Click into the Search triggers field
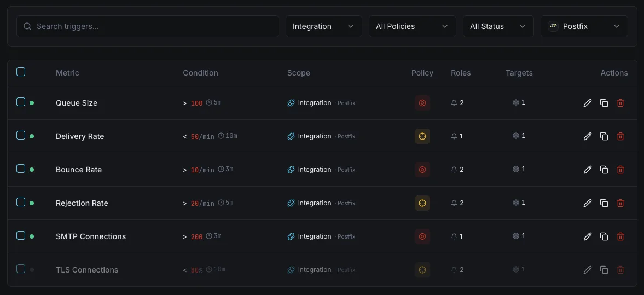Screen dimensions: 644x295 pos(147,26)
